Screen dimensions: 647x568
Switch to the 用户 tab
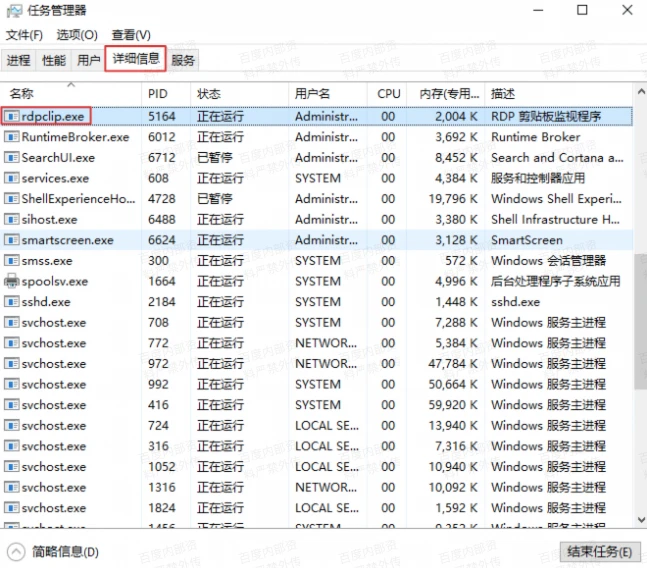pos(88,61)
